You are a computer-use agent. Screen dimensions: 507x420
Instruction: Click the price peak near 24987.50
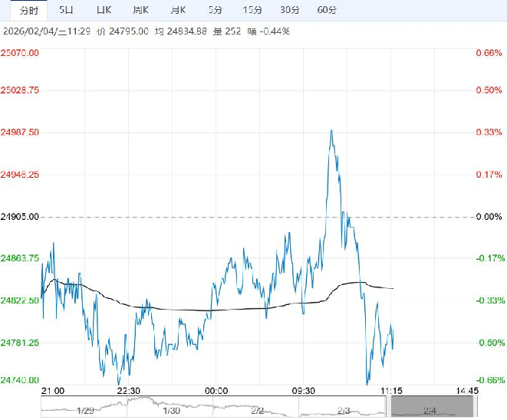click(x=331, y=132)
